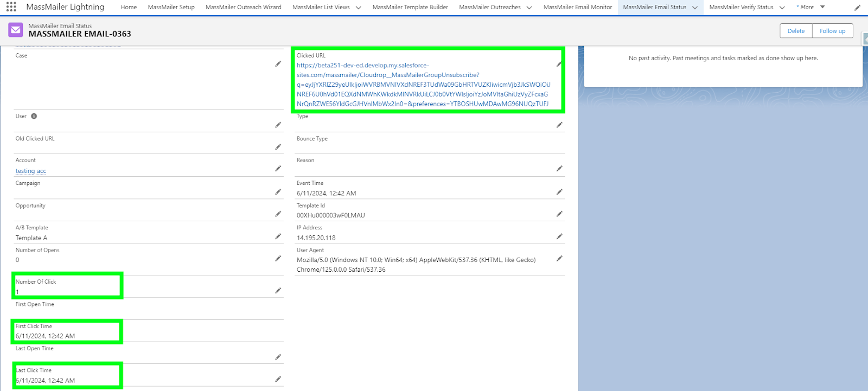The width and height of the screenshot is (868, 391).
Task: Click the Template A value
Action: tap(31, 238)
